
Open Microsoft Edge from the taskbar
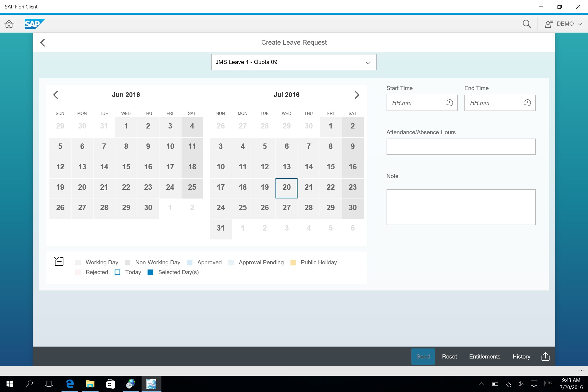(70, 384)
